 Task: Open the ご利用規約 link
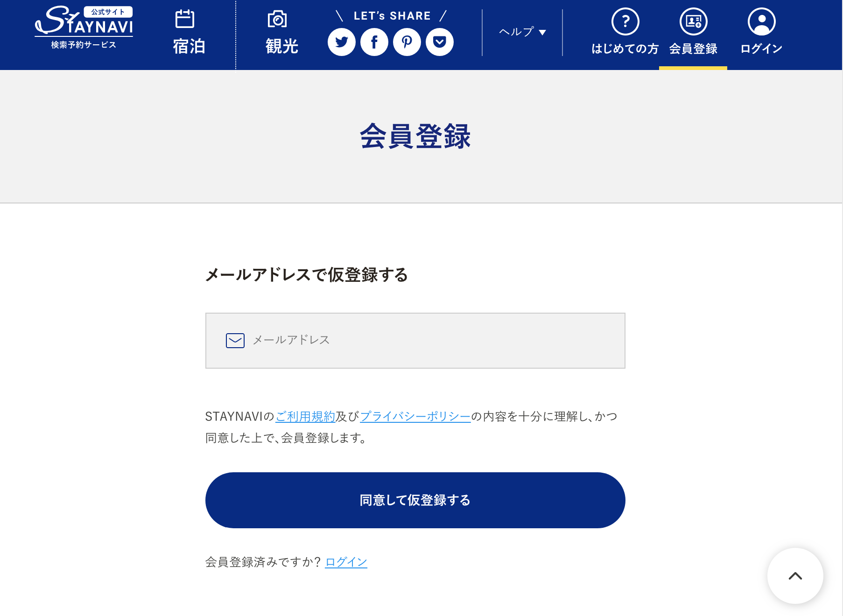point(305,416)
